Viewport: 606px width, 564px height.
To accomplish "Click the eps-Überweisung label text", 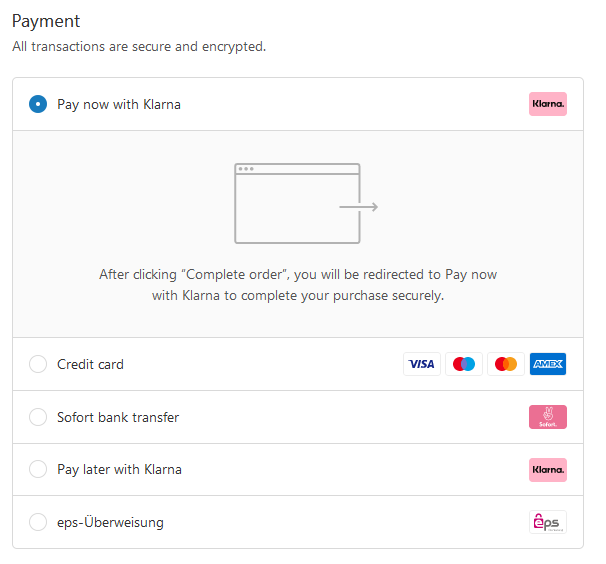I will coord(110,522).
